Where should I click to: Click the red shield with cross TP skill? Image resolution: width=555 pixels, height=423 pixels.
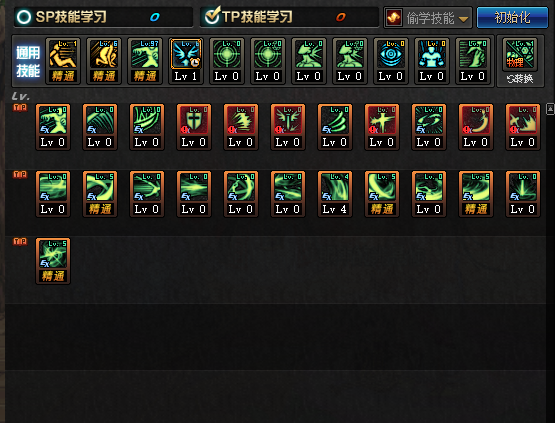(194, 127)
